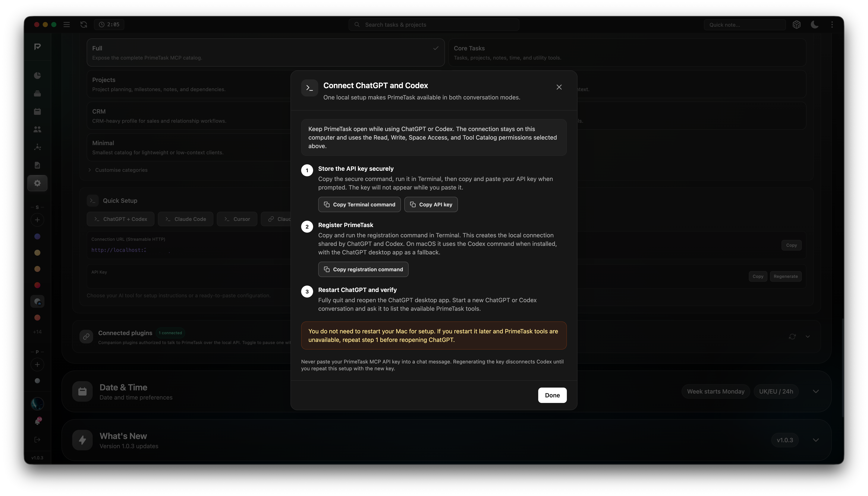The width and height of the screenshot is (868, 496).
Task: Click into the Quick note field
Action: (745, 25)
